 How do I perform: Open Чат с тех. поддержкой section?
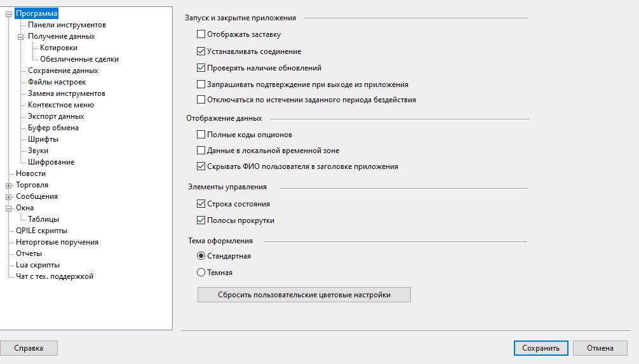[x=55, y=276]
